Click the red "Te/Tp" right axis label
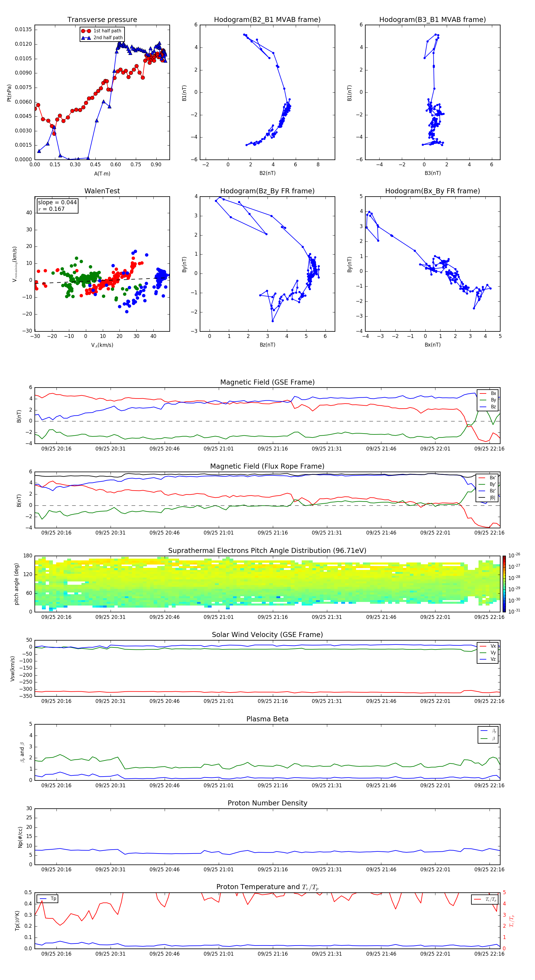The height and width of the screenshot is (980, 535). click(512, 921)
